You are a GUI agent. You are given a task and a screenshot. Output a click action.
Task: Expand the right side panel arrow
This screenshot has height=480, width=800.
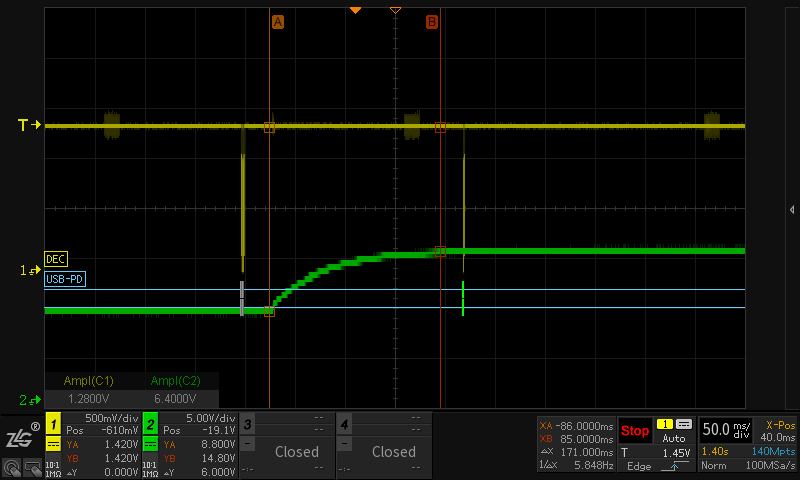(792, 209)
